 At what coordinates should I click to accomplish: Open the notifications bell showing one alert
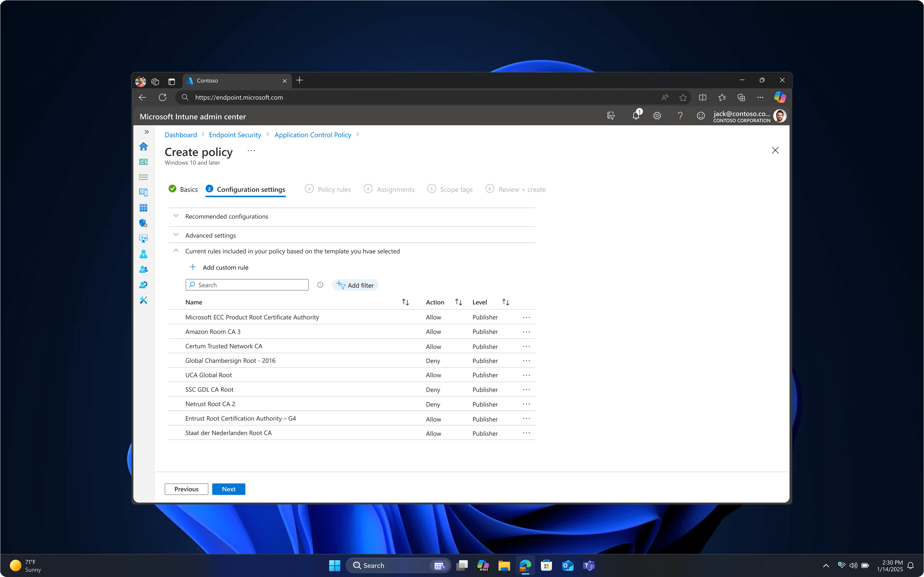tap(636, 116)
